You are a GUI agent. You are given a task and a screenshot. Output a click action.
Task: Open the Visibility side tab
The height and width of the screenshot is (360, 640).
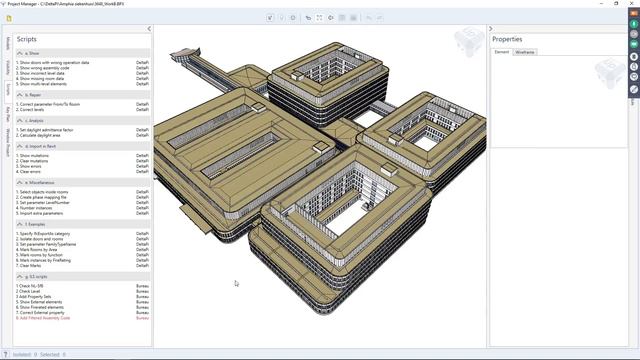(8, 67)
